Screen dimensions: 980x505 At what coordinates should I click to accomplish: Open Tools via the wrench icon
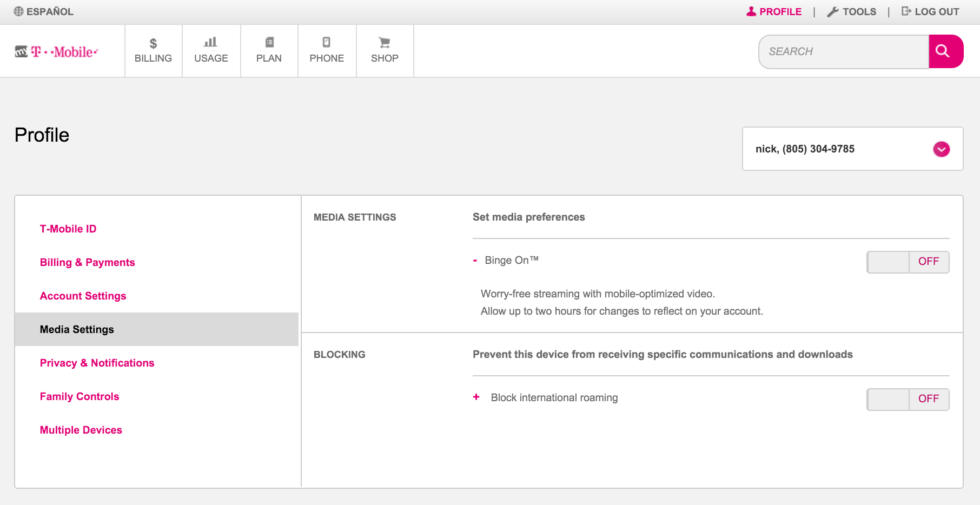[832, 12]
